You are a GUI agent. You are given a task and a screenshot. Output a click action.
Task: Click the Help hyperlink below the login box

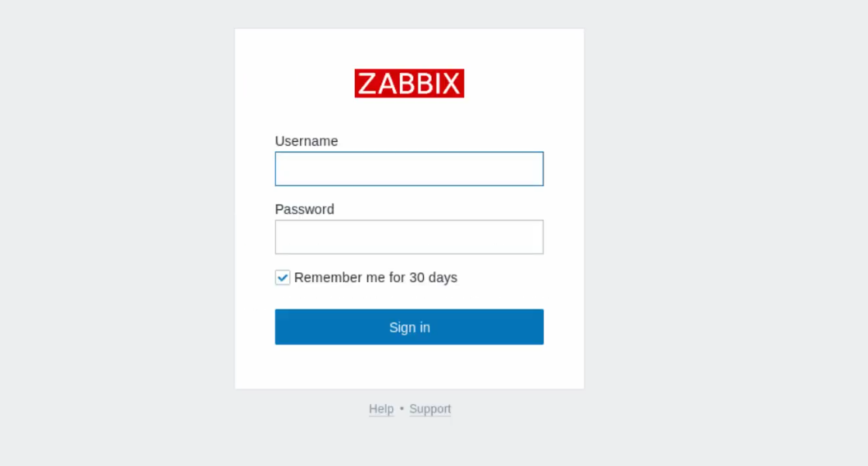click(381, 409)
